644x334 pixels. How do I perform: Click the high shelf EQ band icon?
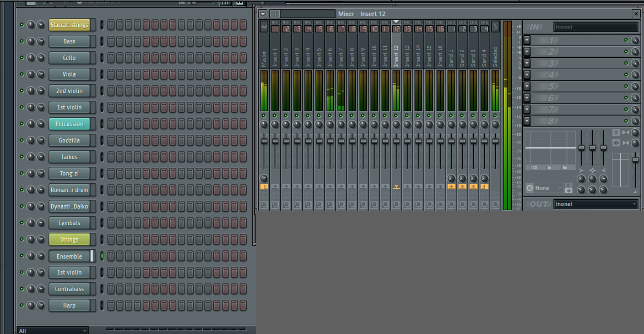[603, 170]
